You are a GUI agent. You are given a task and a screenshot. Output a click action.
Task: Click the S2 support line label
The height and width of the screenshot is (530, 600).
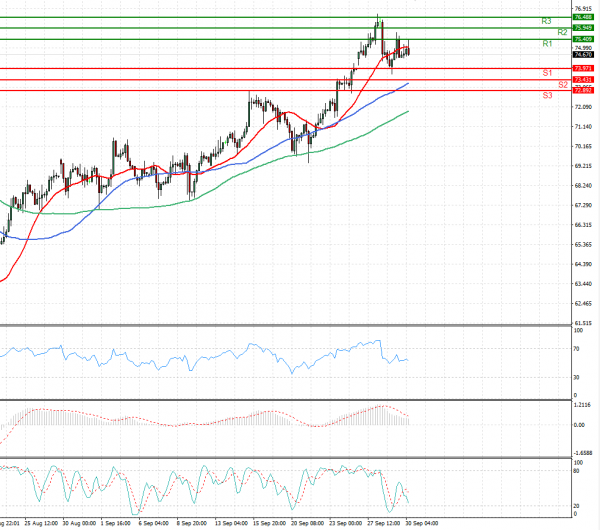(x=563, y=85)
